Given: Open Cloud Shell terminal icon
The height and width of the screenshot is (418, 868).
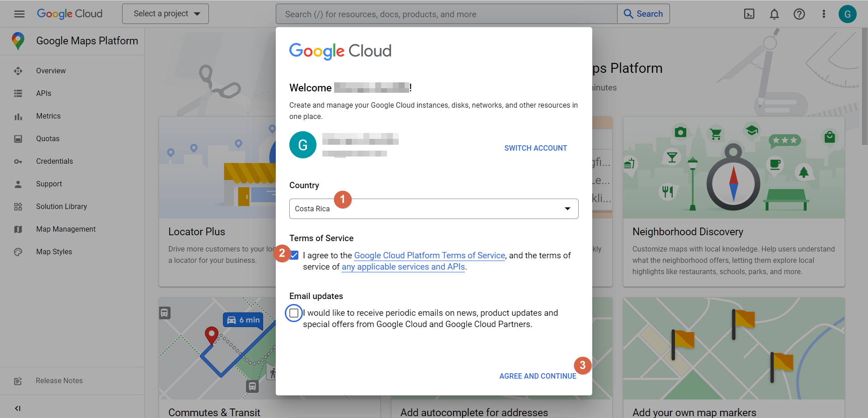Looking at the screenshot, I should click(x=749, y=14).
